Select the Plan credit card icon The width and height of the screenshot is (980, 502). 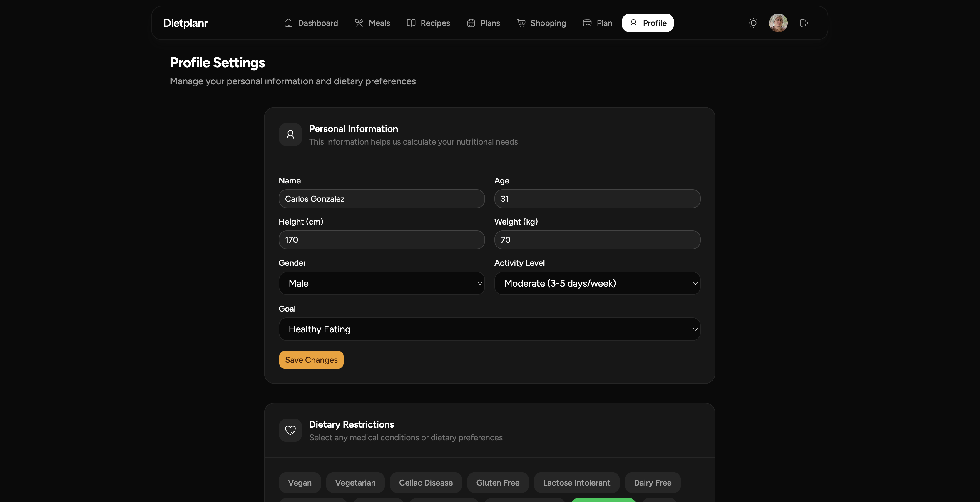click(x=587, y=23)
